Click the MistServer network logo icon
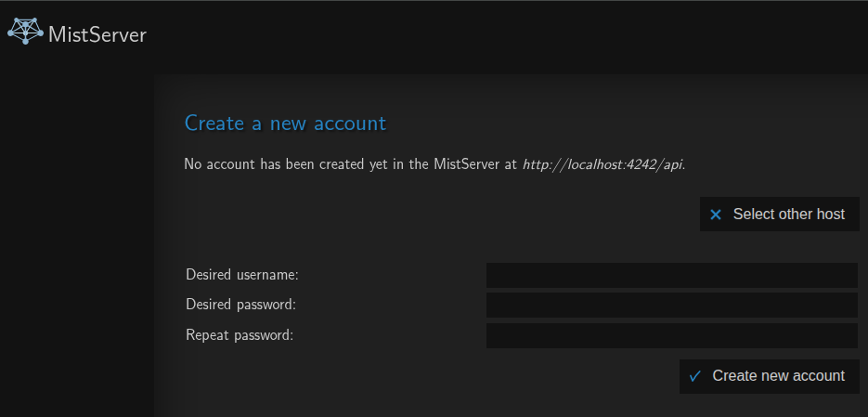868x417 pixels. point(25,31)
